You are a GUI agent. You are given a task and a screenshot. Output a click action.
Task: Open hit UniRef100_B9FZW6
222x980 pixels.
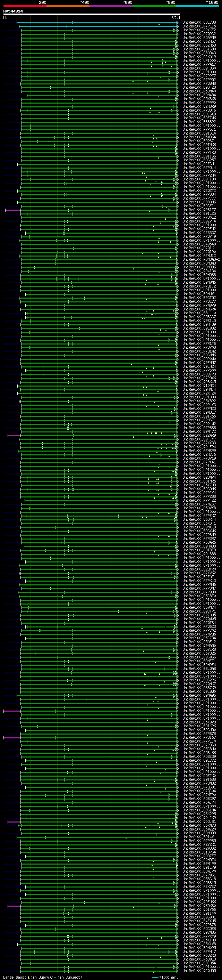coord(199,118)
